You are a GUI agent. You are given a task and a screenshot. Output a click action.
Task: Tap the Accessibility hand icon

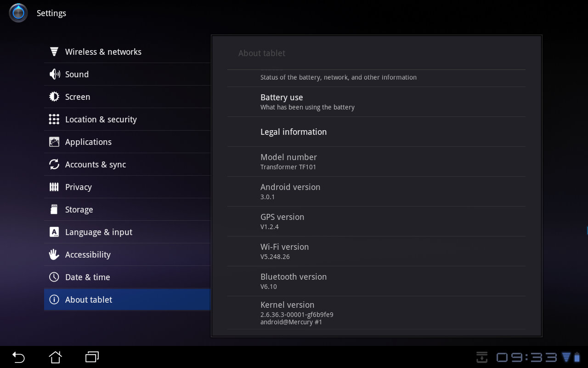[x=54, y=254]
